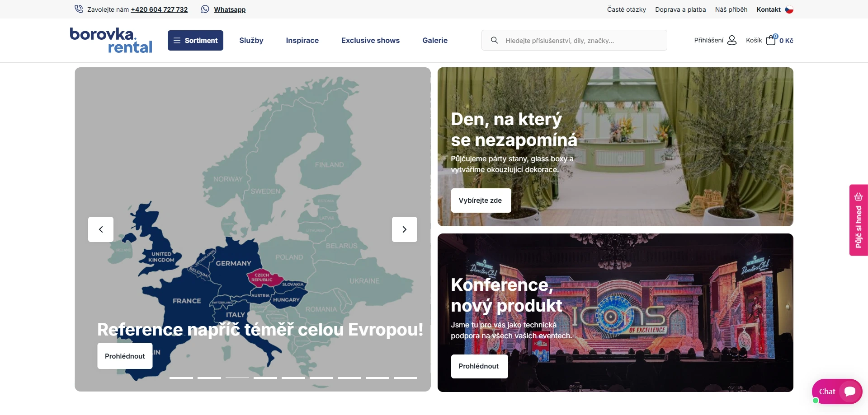
Task: Click the user account icon
Action: tap(732, 40)
